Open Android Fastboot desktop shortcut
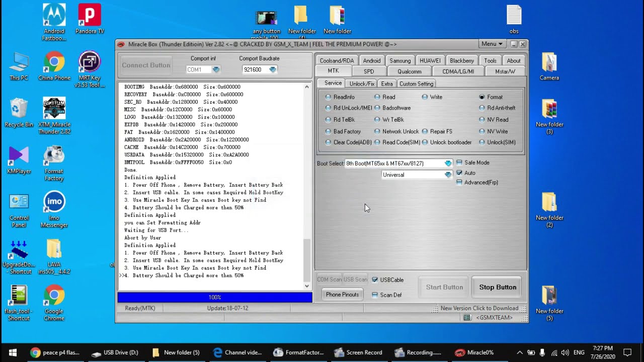Screen dimensions: 644x362 (54, 22)
